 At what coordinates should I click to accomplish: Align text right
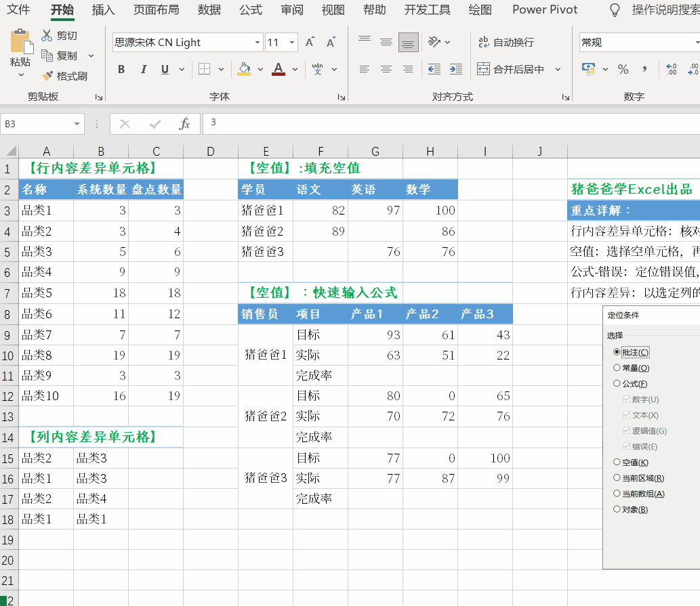point(408,69)
